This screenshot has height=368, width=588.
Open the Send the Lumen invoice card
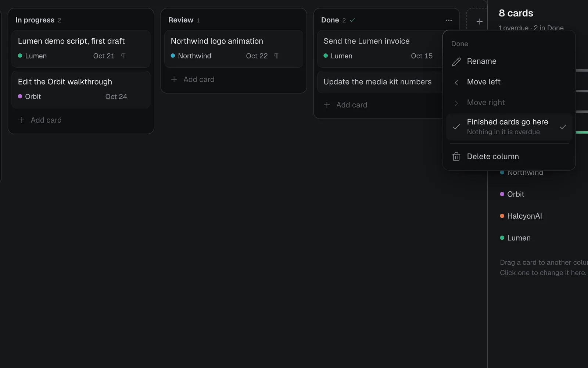(380, 49)
